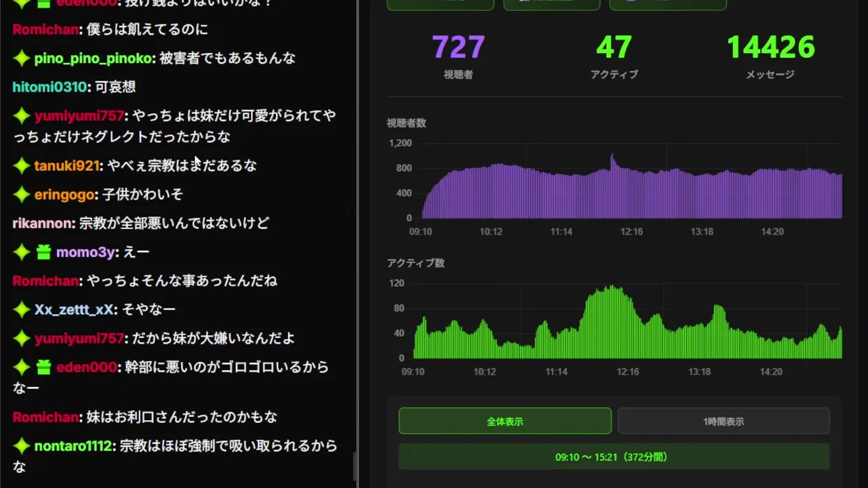Screen dimensions: 868x488
Task: Click 1,200 axis label on viewer chart
Action: coord(400,143)
